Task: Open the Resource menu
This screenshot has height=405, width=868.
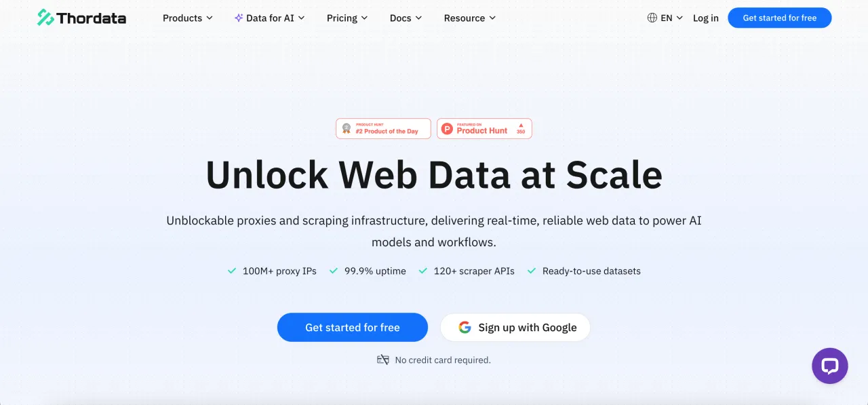Action: 469,18
